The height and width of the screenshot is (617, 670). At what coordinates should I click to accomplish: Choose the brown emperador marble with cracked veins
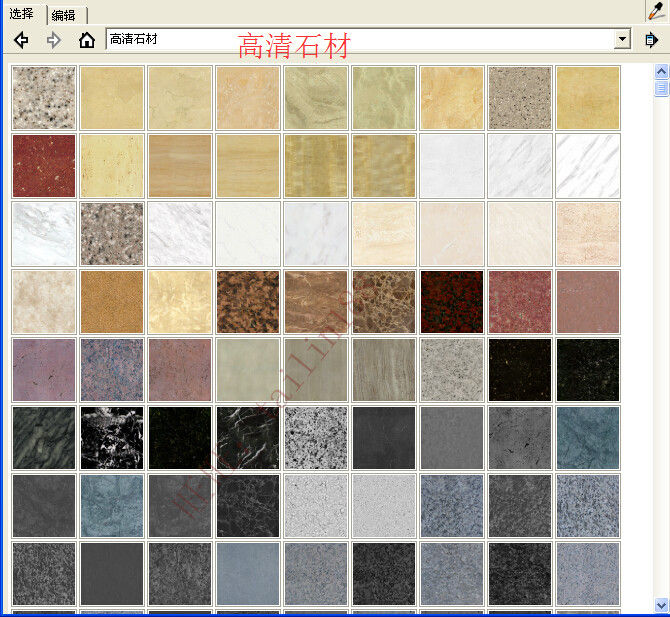[x=384, y=302]
